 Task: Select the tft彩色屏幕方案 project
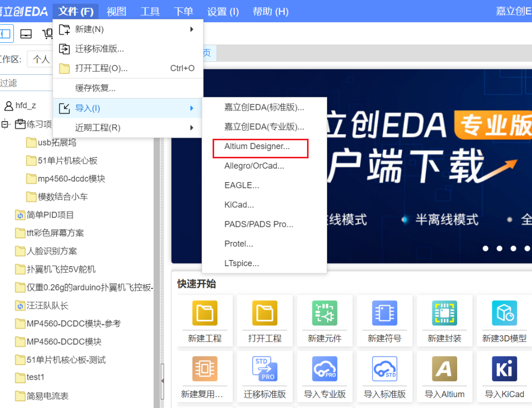click(x=55, y=233)
